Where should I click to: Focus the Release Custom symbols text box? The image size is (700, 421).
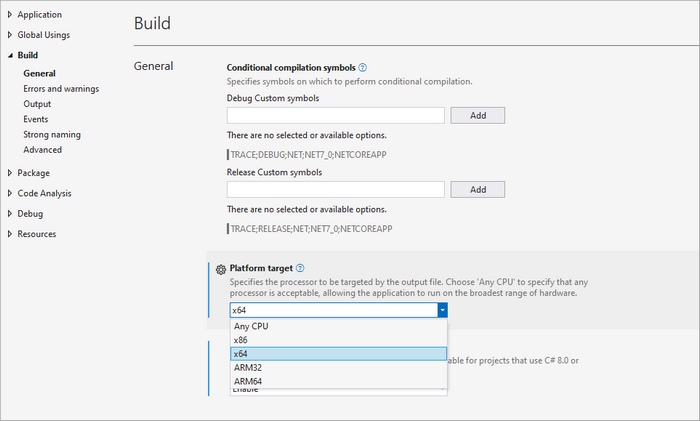[x=336, y=189]
